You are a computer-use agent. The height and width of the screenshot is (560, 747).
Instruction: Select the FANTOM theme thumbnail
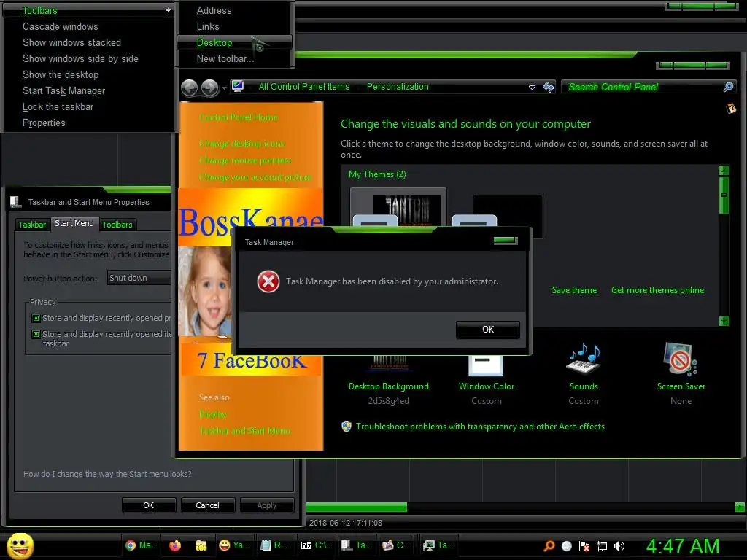pyautogui.click(x=398, y=208)
